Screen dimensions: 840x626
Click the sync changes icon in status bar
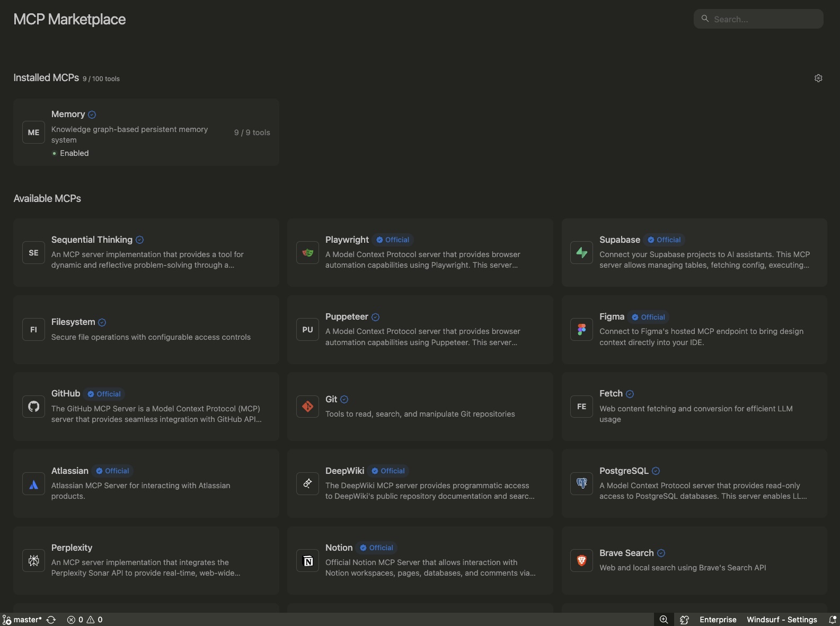(51, 620)
